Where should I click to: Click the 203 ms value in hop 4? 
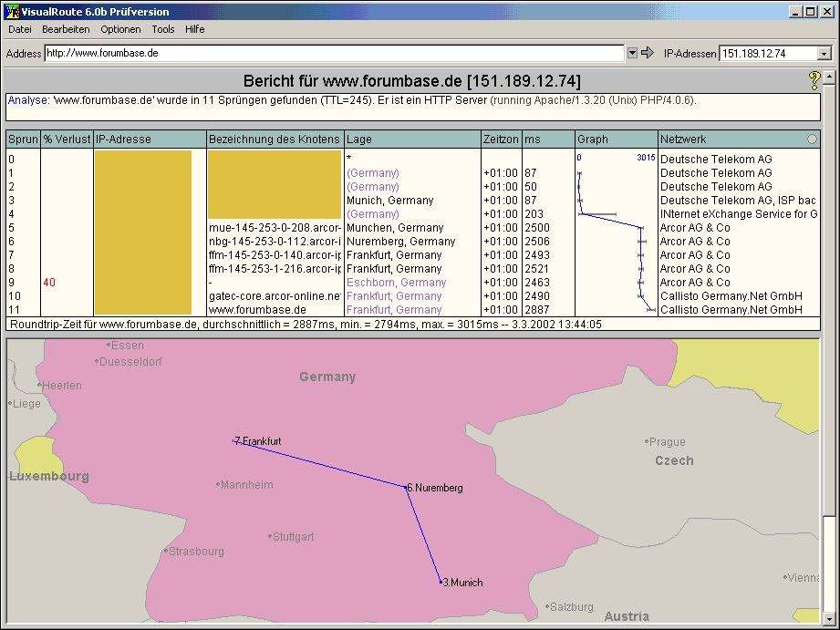(534, 214)
